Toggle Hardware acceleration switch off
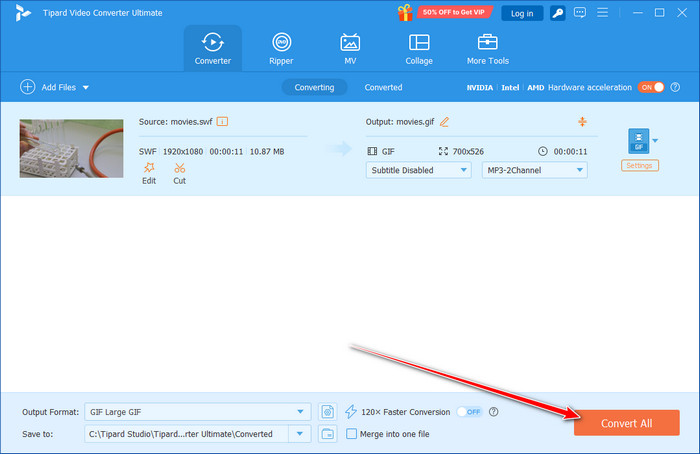The width and height of the screenshot is (700, 454). (x=651, y=87)
